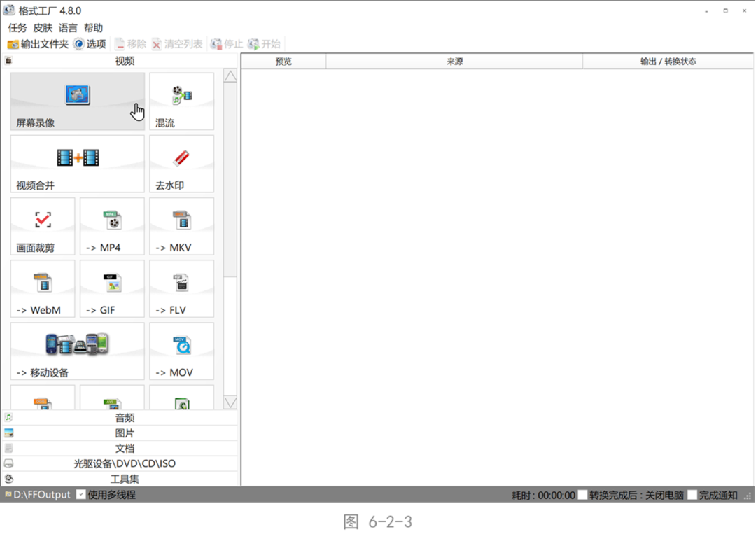
Task: Choose the -> MP4 conversion format
Action: click(x=111, y=226)
